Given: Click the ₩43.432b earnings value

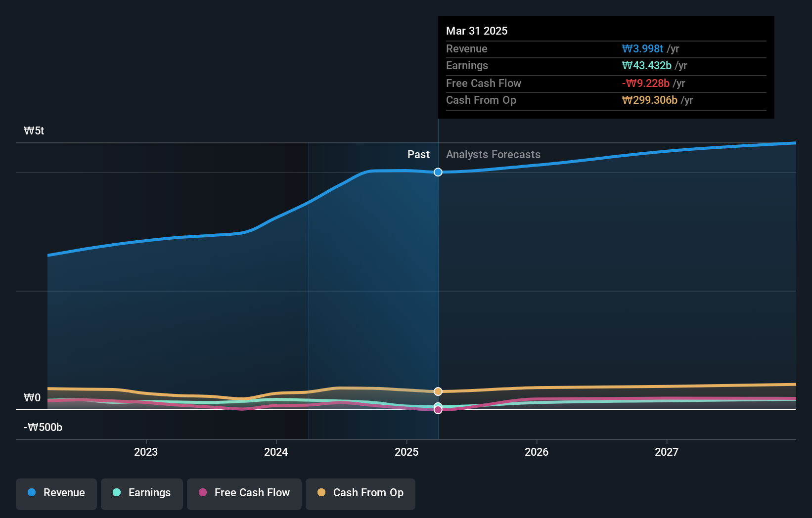Looking at the screenshot, I should (x=646, y=66).
